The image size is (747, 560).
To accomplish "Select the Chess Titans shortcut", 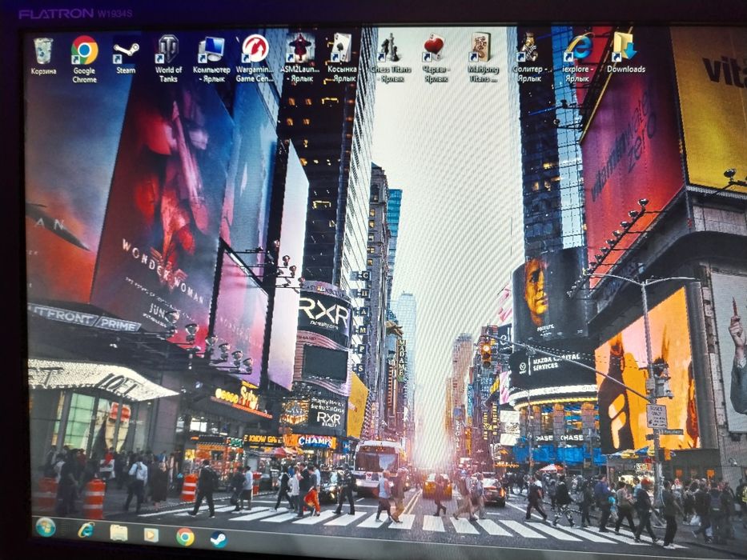I will (390, 58).
